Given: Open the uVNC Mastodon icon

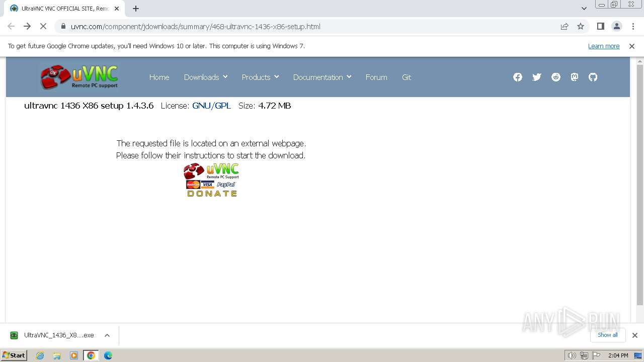Looking at the screenshot, I should click(x=575, y=77).
